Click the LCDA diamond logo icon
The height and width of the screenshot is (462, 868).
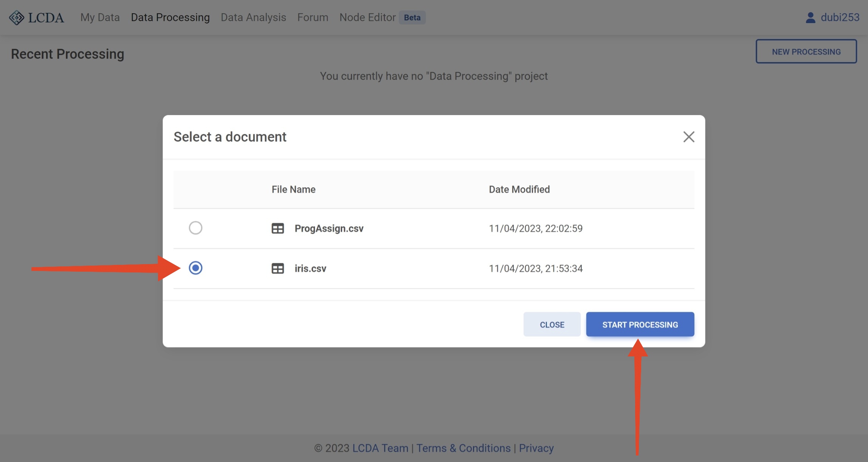(x=17, y=17)
